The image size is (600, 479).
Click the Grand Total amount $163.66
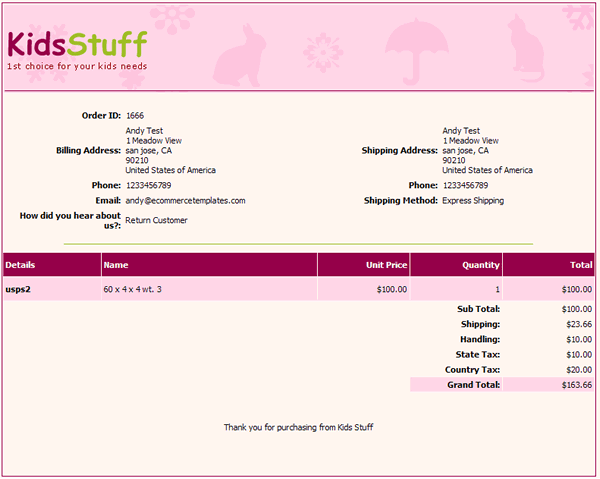(x=575, y=384)
